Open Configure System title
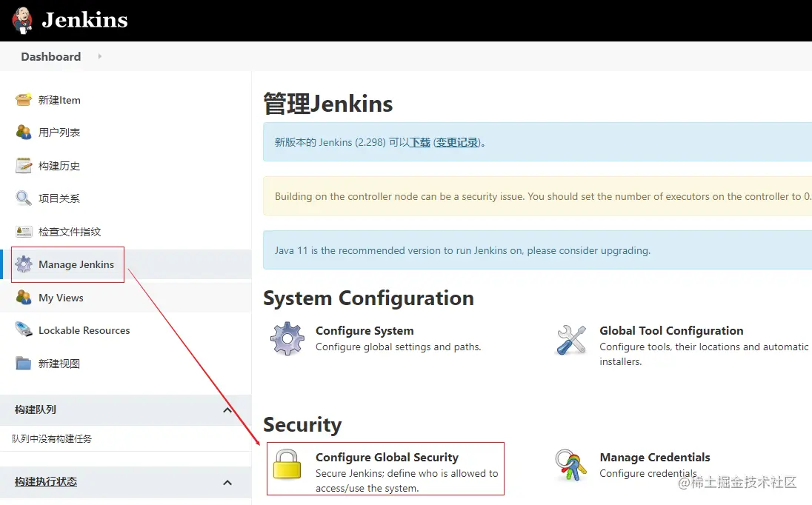Image resolution: width=812 pixels, height=505 pixels. point(365,331)
